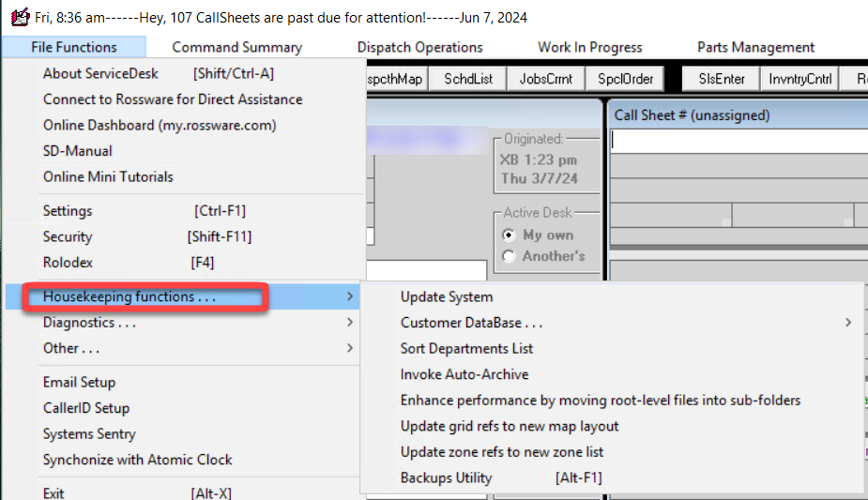This screenshot has height=500, width=868.
Task: Expand the Customer DataBase submenu arrow
Action: click(x=848, y=323)
